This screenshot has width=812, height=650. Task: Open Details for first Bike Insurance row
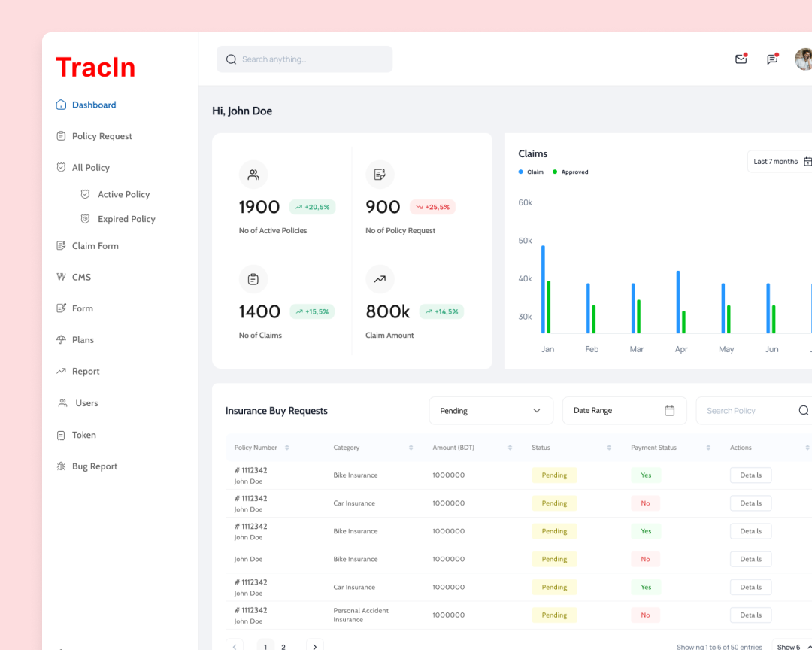pos(750,475)
